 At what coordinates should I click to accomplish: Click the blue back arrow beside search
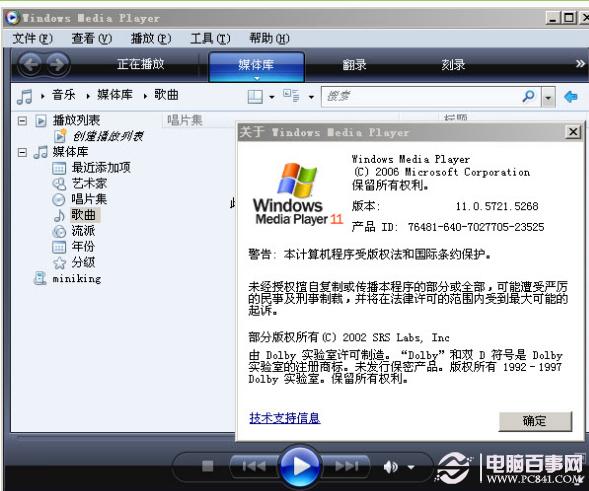point(571,97)
